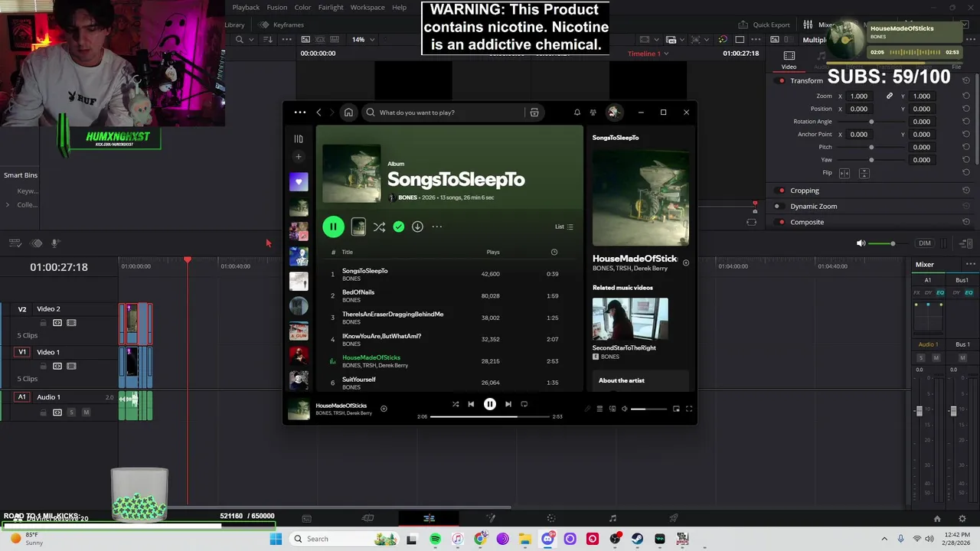Click the Browse icon in Spotify search bar
Image resolution: width=980 pixels, height=551 pixels.
(x=534, y=112)
